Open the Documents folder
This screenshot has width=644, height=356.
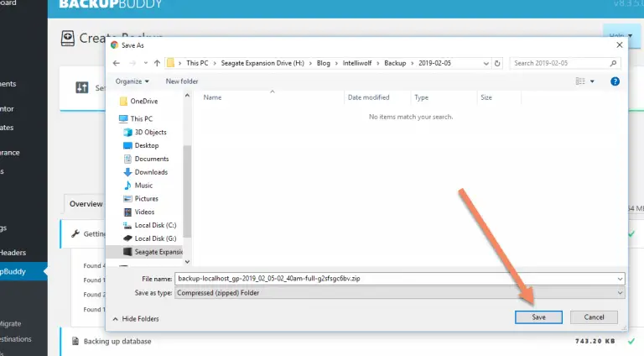[x=146, y=159]
